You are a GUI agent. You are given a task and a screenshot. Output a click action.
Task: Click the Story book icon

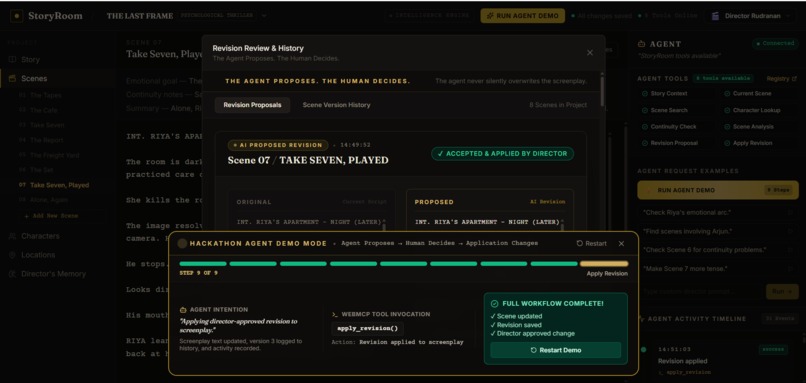pyautogui.click(x=13, y=60)
